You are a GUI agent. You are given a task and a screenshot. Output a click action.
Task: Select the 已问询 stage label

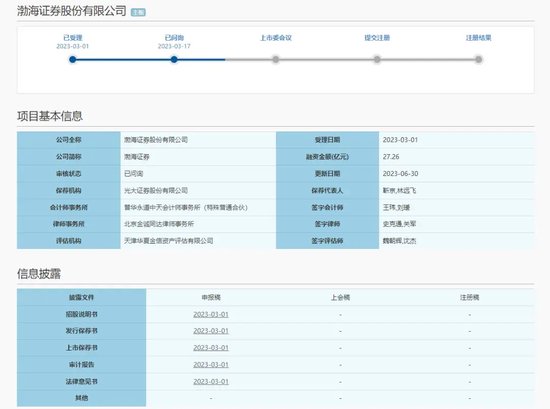tap(174, 38)
